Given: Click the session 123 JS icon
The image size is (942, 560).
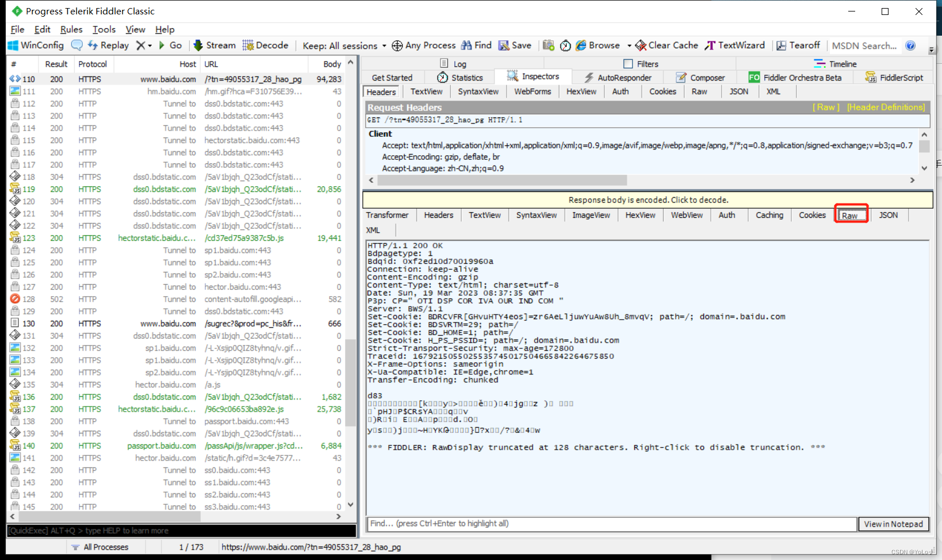Looking at the screenshot, I should (15, 237).
